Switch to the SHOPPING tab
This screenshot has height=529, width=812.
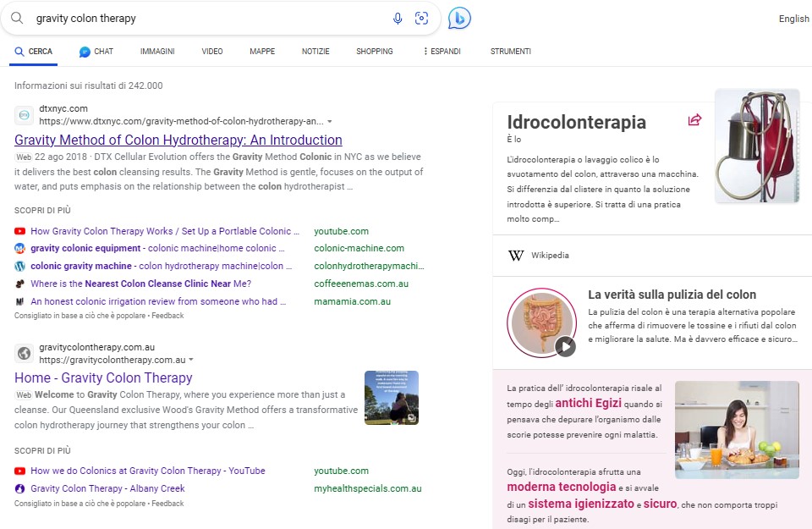coord(375,52)
